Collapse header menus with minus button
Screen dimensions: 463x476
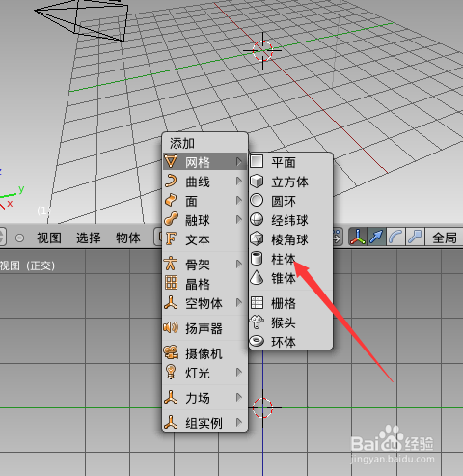pos(19,238)
